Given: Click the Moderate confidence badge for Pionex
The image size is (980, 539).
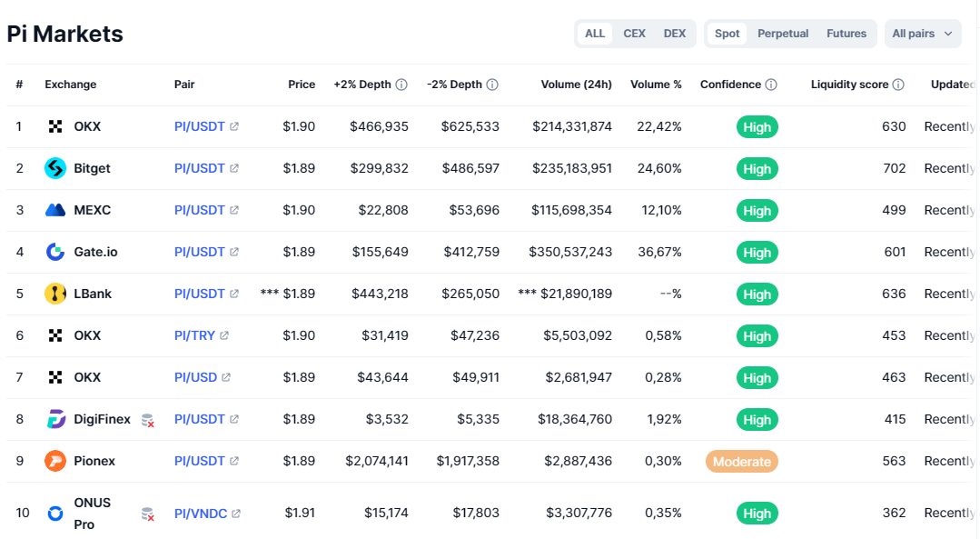Looking at the screenshot, I should [x=742, y=462].
